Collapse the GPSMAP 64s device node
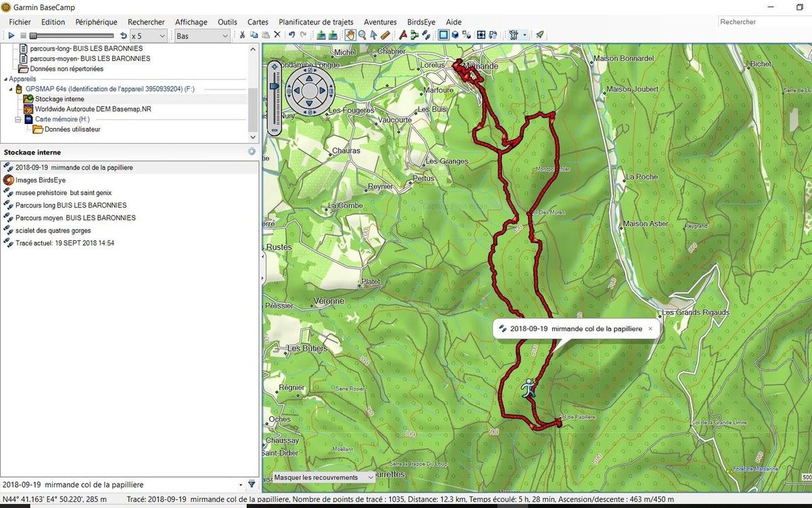Screen dimensions: 812x508 click(11, 89)
